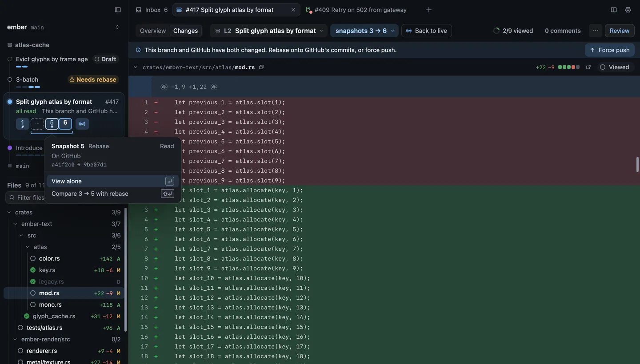
Task: Open the Review button
Action: (620, 31)
